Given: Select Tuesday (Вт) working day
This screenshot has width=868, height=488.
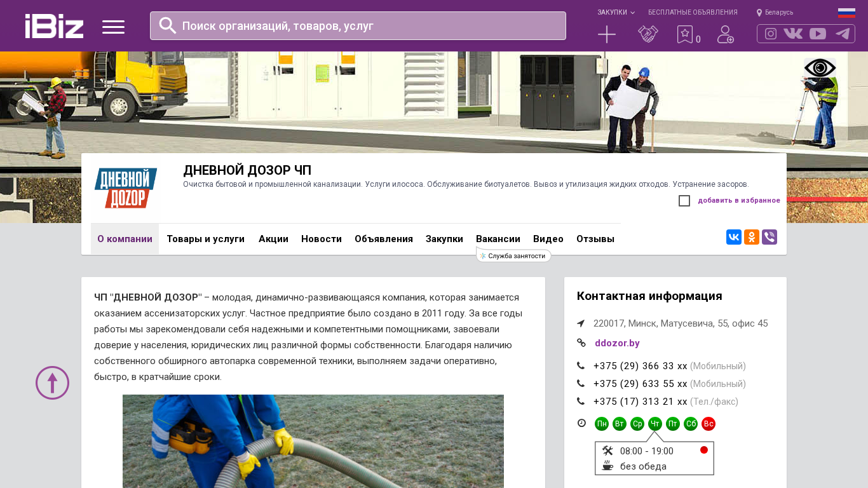Looking at the screenshot, I should point(620,424).
